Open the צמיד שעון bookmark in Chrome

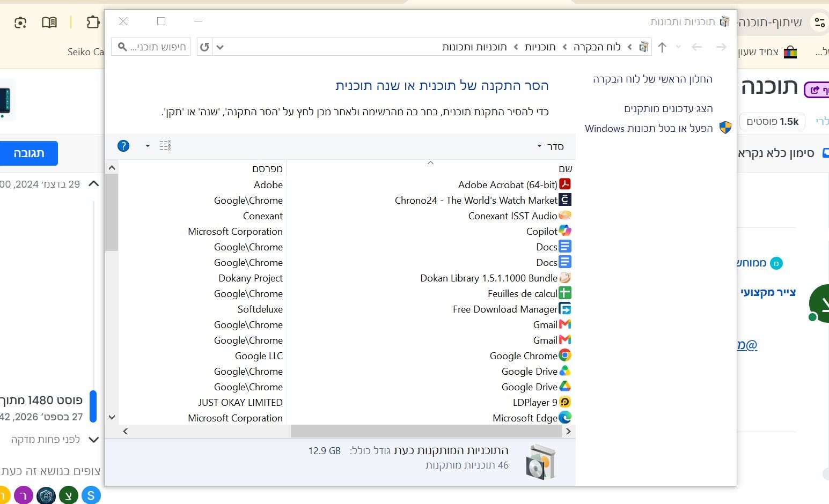pos(768,52)
